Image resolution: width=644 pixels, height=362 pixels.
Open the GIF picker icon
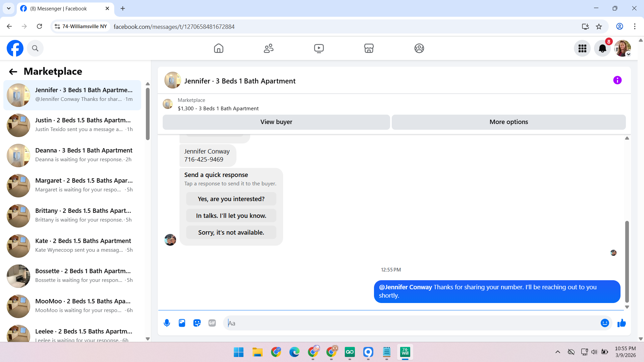click(x=212, y=323)
